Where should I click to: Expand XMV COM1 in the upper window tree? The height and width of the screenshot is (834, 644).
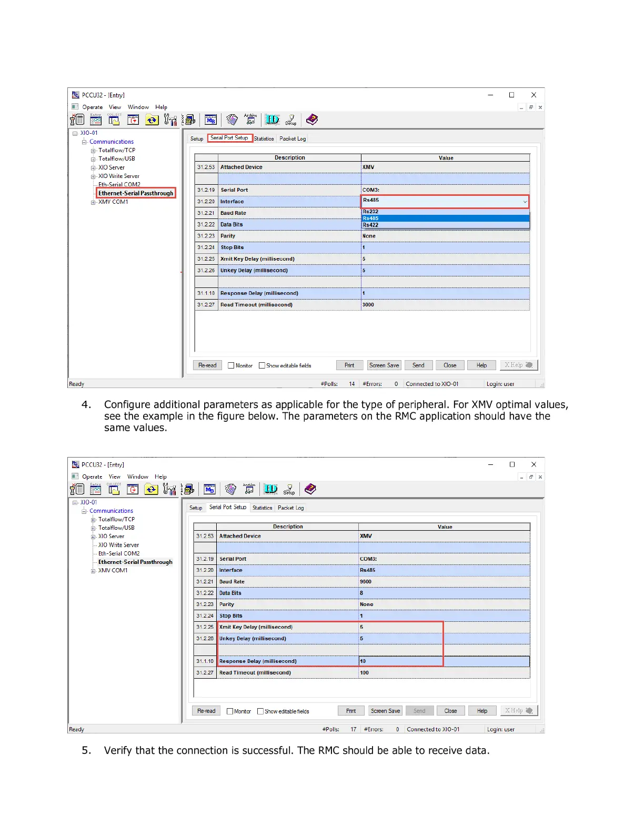click(93, 202)
